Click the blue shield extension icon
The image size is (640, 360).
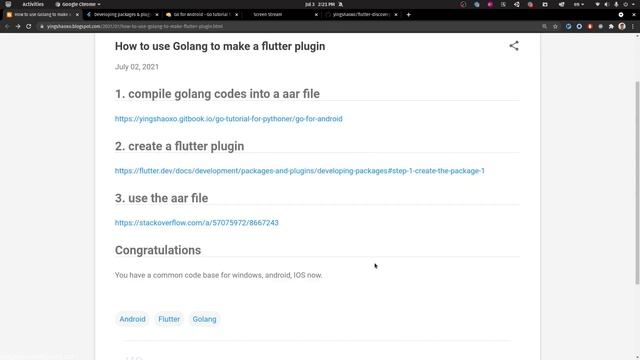[x=568, y=26]
